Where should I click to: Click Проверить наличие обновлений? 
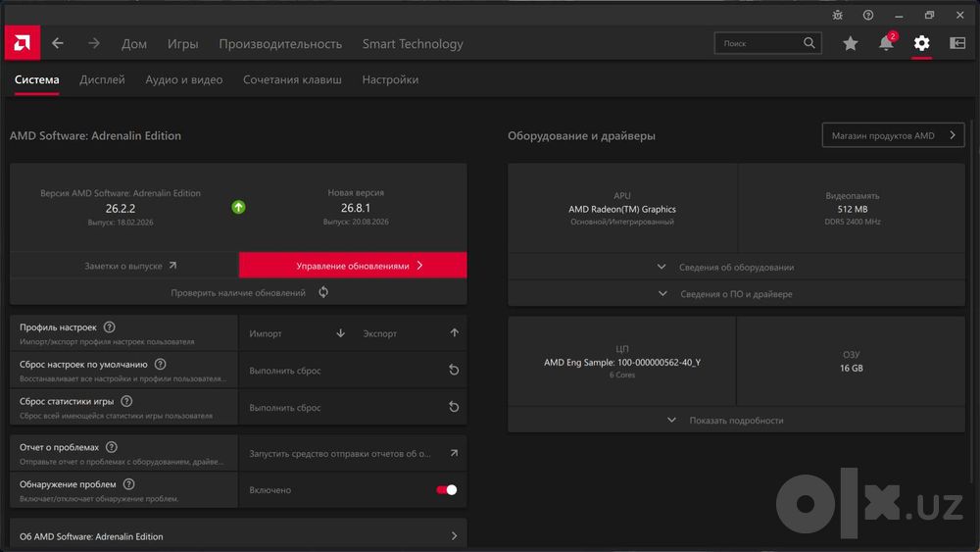(238, 292)
